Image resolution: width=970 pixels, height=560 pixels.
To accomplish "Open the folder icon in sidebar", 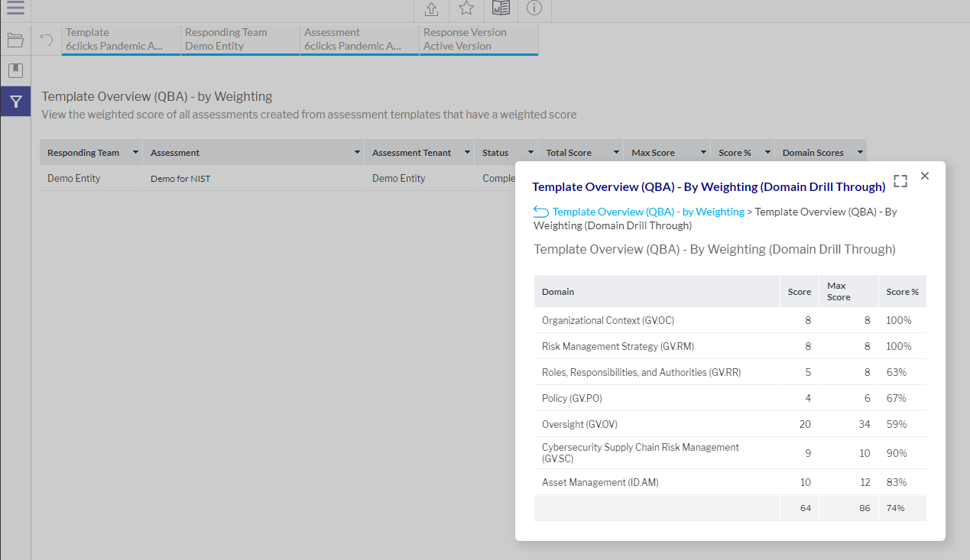I will (x=15, y=40).
